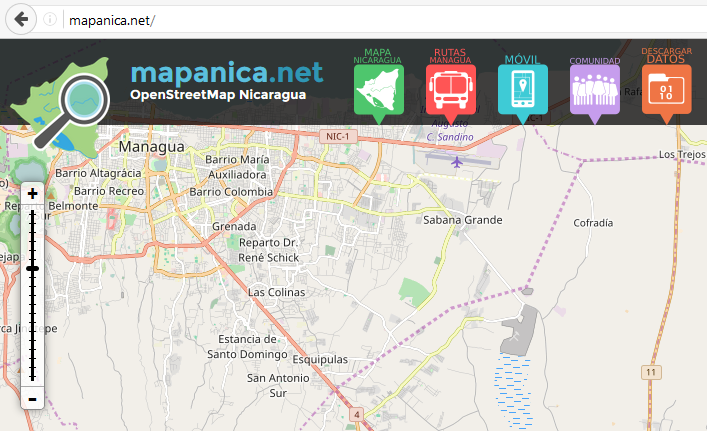Click the Grenada neighborhood label
707x431 pixels.
(x=234, y=226)
